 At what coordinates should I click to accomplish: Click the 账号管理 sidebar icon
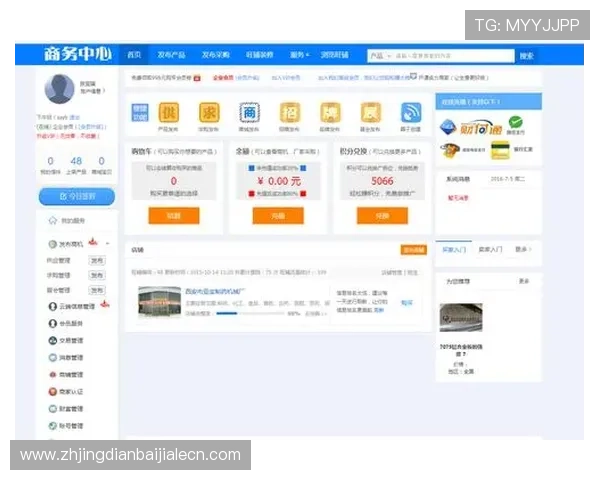(52, 426)
